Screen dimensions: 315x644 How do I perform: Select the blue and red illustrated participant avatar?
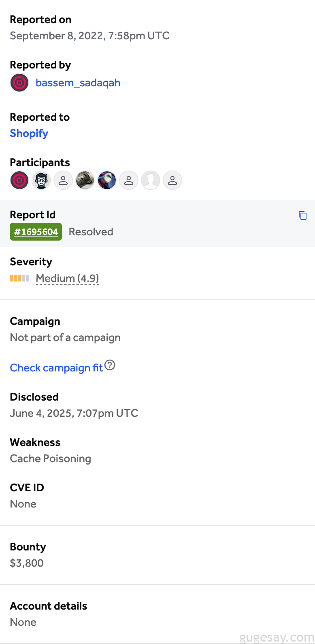coord(107,180)
